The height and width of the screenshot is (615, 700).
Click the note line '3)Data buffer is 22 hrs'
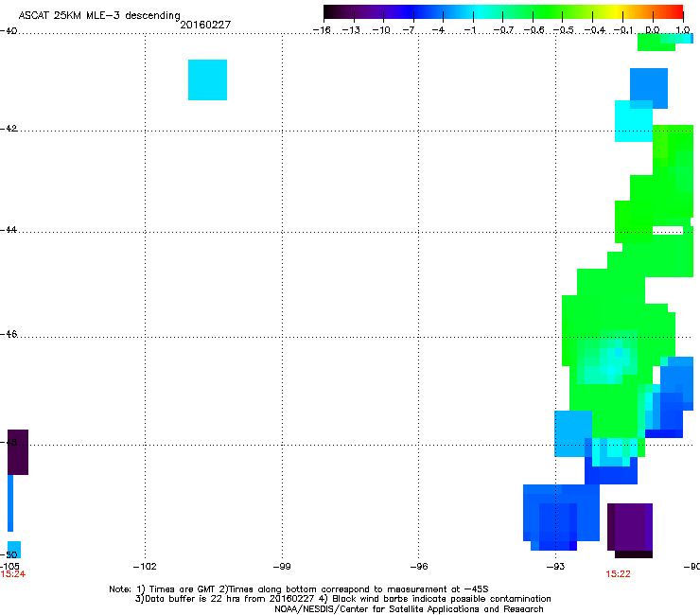(x=342, y=599)
